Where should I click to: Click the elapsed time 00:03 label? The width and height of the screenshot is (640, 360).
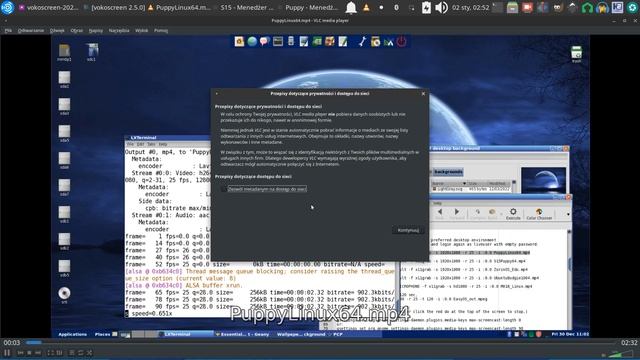[12, 342]
